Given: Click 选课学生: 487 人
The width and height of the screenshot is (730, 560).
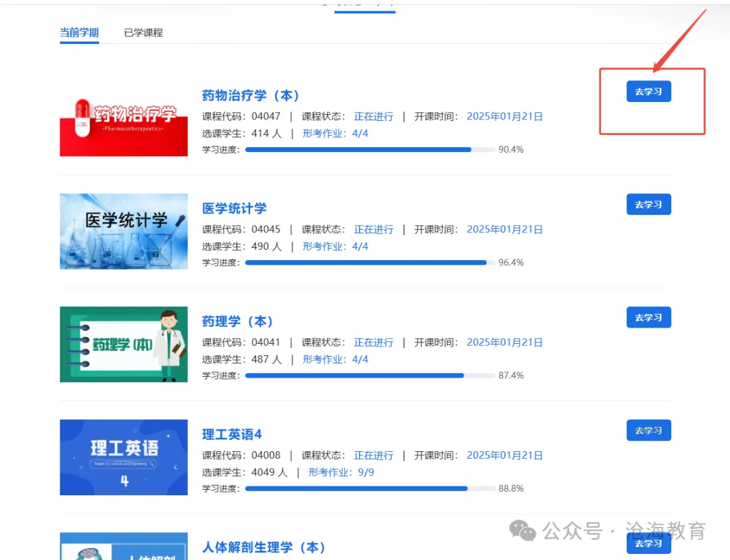Looking at the screenshot, I should 242,359.
